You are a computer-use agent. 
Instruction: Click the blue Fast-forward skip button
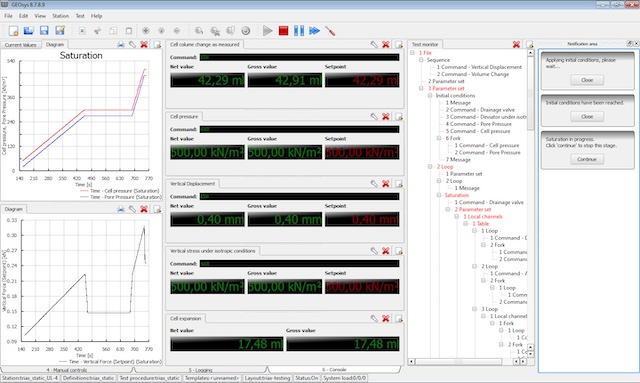314,31
